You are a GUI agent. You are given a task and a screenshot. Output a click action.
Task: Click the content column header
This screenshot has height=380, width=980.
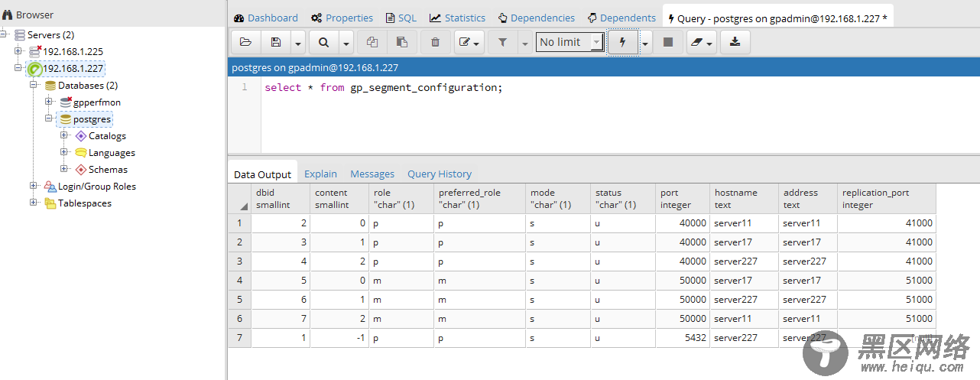pos(339,198)
